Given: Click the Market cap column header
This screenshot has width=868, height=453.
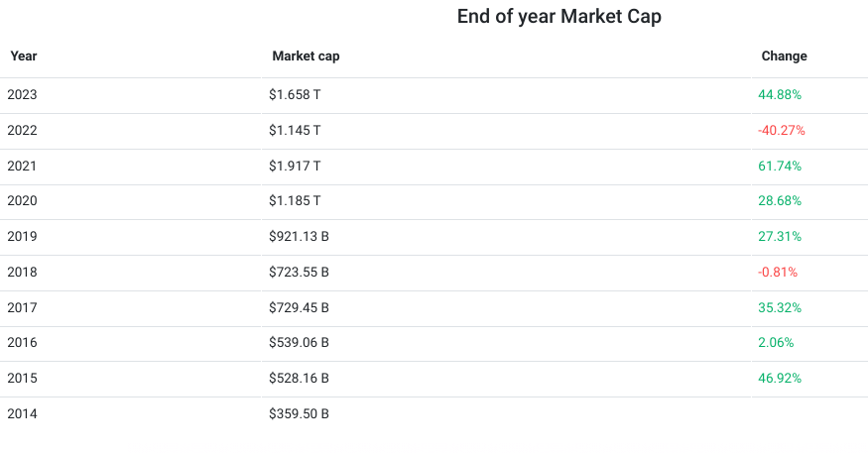Looking at the screenshot, I should 306,57.
